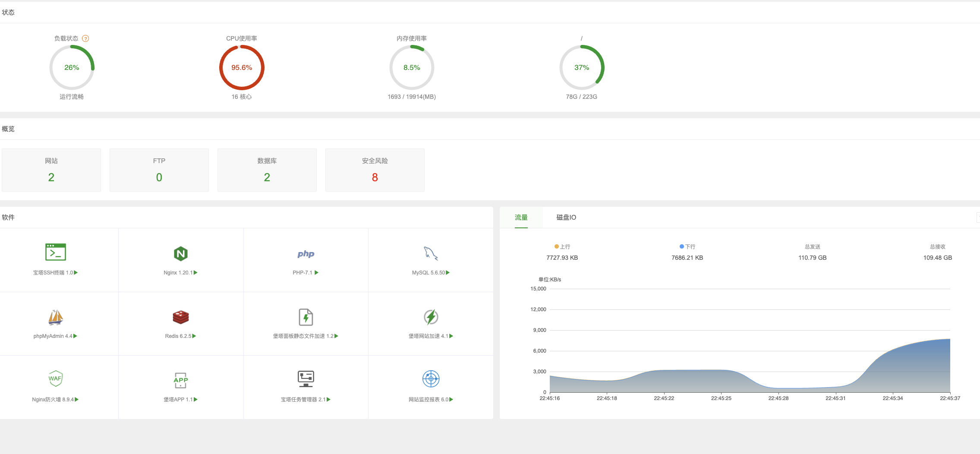Open 堡塔面板静态文件加速 file icon

[306, 317]
